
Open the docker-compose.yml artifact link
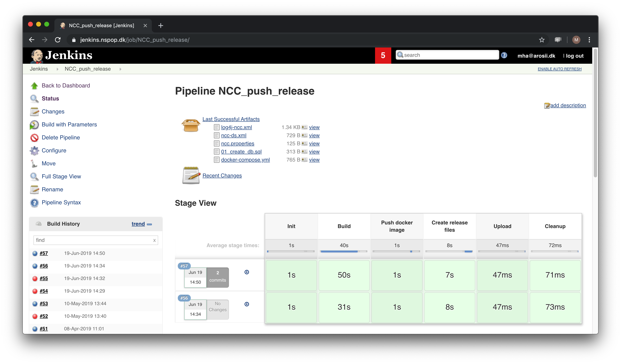click(245, 160)
